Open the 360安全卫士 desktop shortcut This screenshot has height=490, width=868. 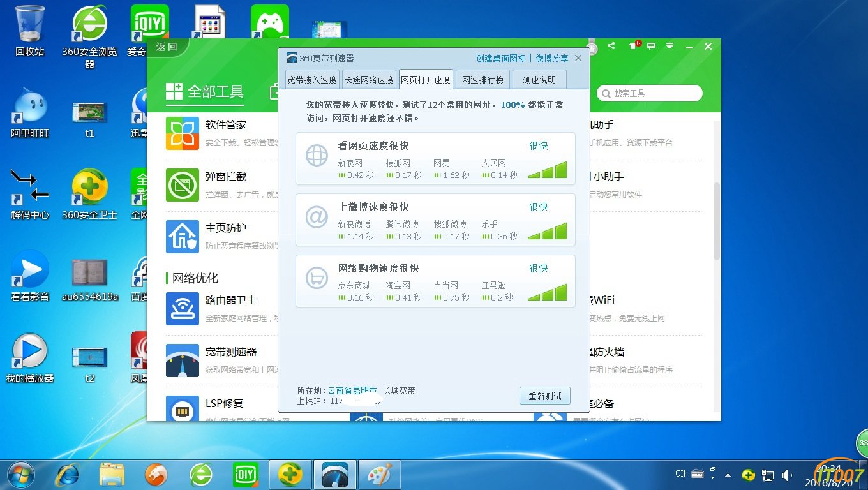coord(90,195)
